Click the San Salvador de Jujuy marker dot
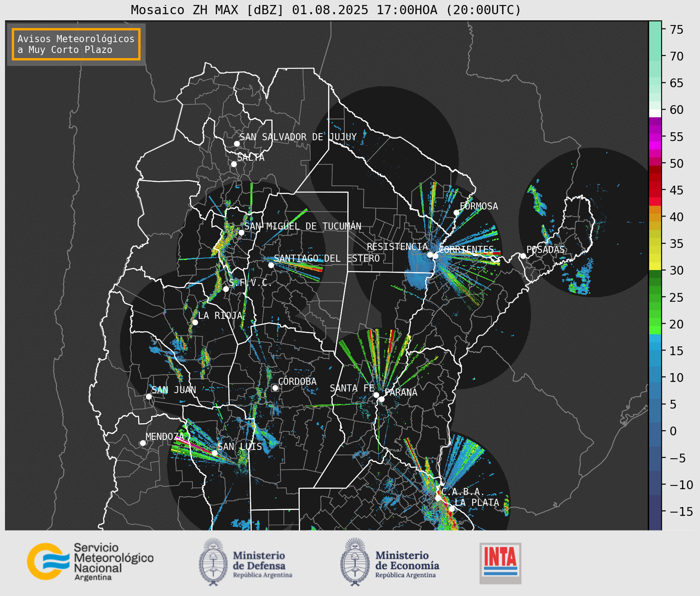This screenshot has width=700, height=596. point(237,144)
